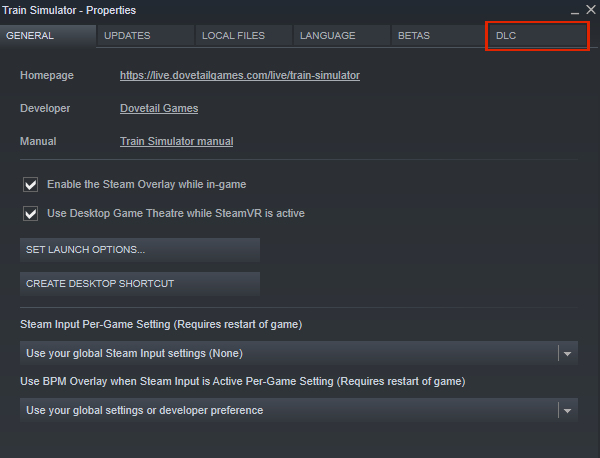Click the Homepage label text
Screen dimensions: 600x458
[47, 75]
